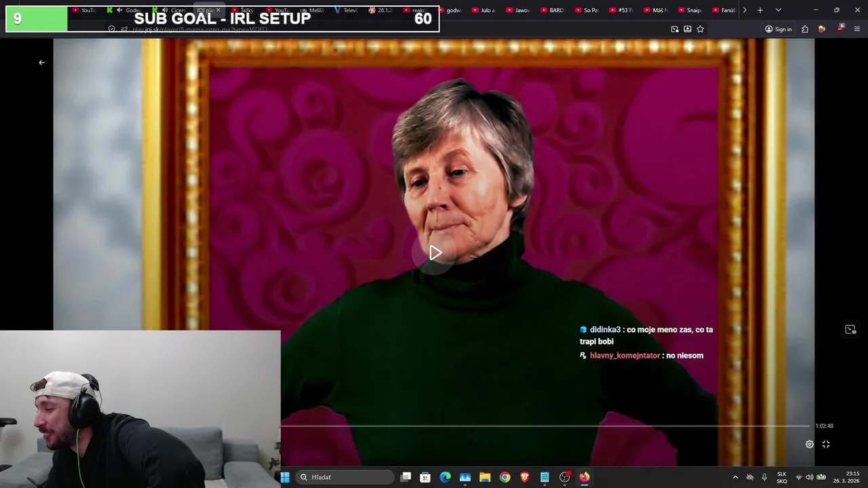Click the Hľadať taskbar search box
Screen dimensions: 868x488
point(345,477)
